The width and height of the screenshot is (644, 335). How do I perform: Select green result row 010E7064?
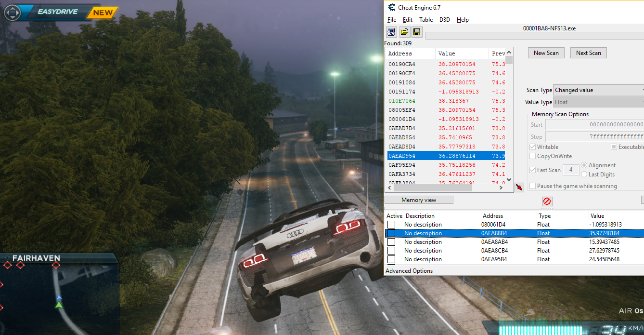click(446, 101)
